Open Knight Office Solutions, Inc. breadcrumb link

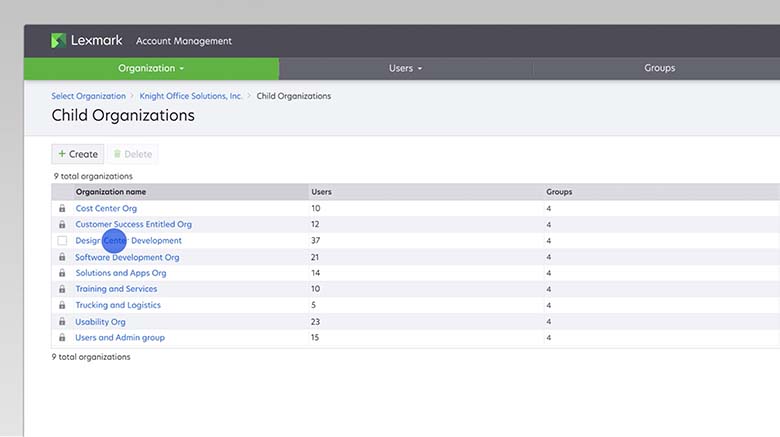(191, 96)
